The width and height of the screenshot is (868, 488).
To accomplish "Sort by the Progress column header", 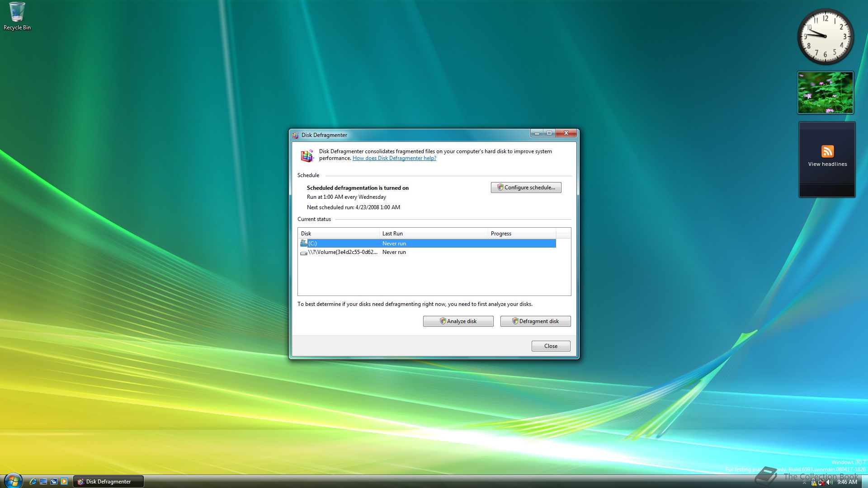I will (x=522, y=234).
